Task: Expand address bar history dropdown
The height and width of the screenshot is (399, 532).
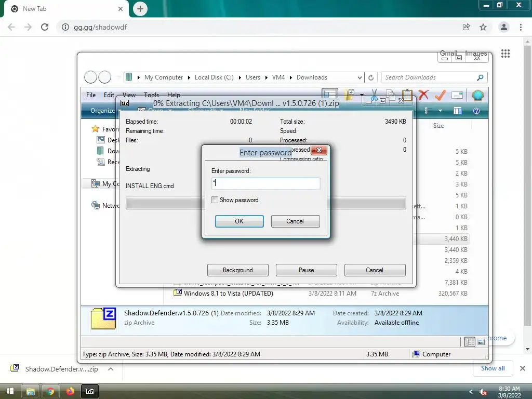Action: pos(360,78)
